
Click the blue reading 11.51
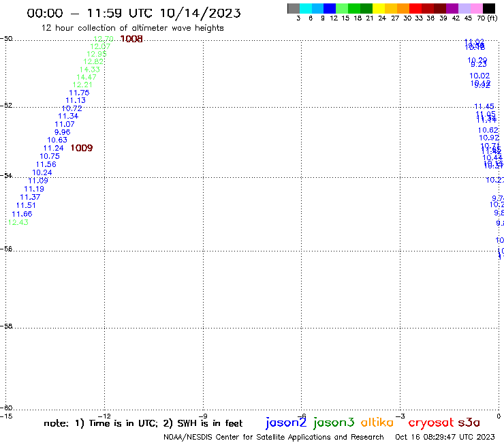(x=26, y=206)
